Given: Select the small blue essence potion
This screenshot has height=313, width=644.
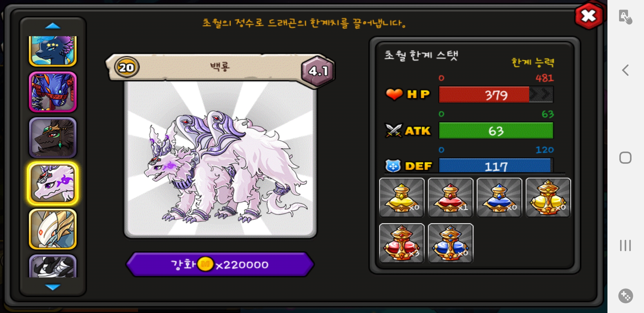Looking at the screenshot, I should (x=499, y=198).
